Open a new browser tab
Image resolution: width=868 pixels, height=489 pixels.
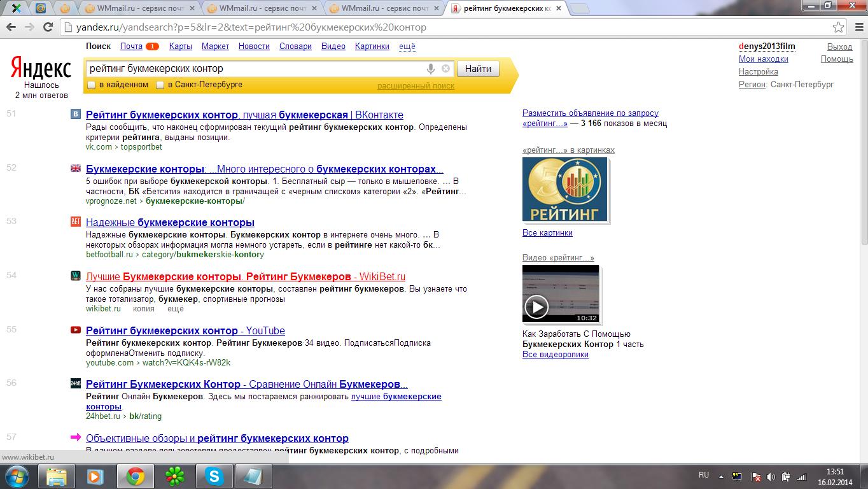point(579,8)
